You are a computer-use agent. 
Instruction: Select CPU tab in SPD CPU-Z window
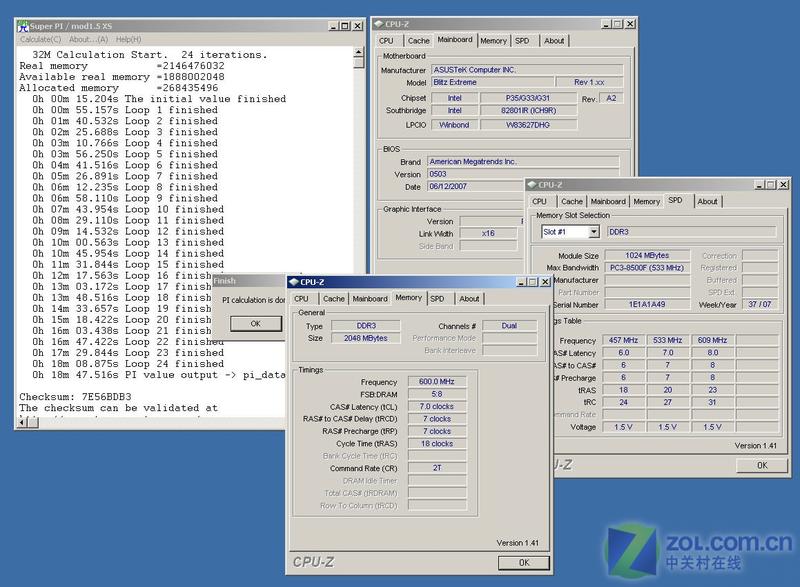539,201
